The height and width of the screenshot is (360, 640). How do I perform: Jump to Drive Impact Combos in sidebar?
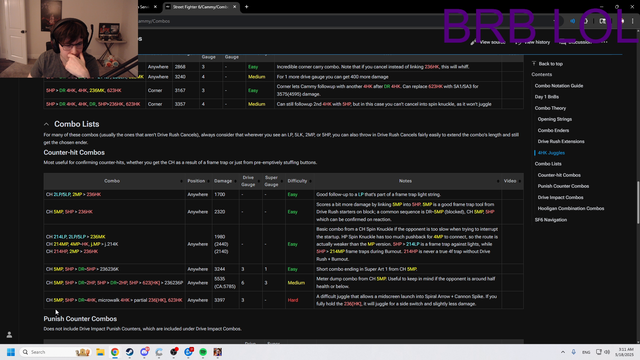coord(560,197)
